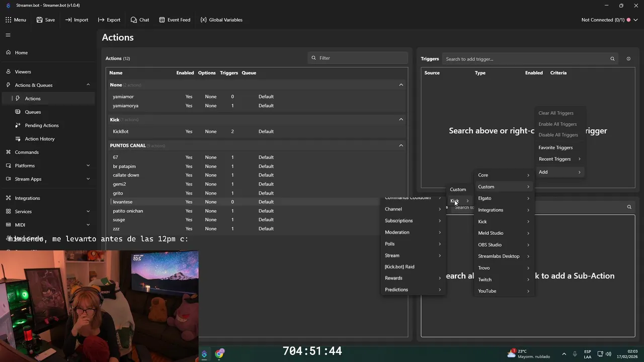This screenshot has width=644, height=362.
Task: Open the Add submenu entry
Action: pyautogui.click(x=559, y=172)
